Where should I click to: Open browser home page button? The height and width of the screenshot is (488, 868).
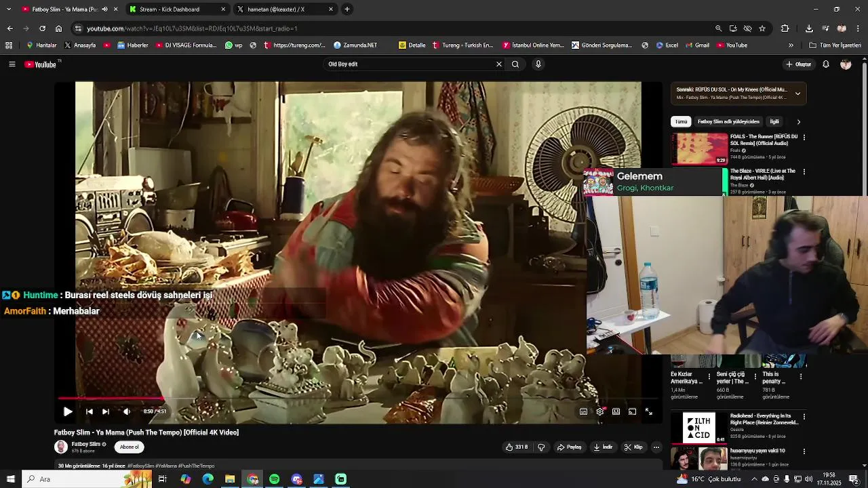click(x=58, y=28)
